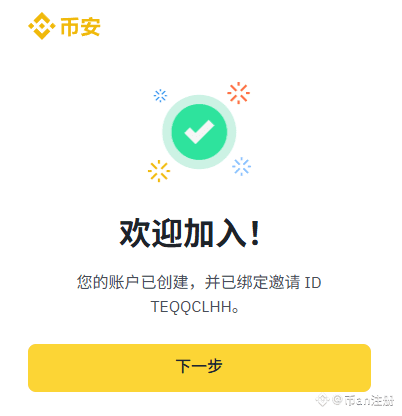402x416 pixels.
Task: Click the 您的账户已创建 message text
Action: (x=133, y=282)
